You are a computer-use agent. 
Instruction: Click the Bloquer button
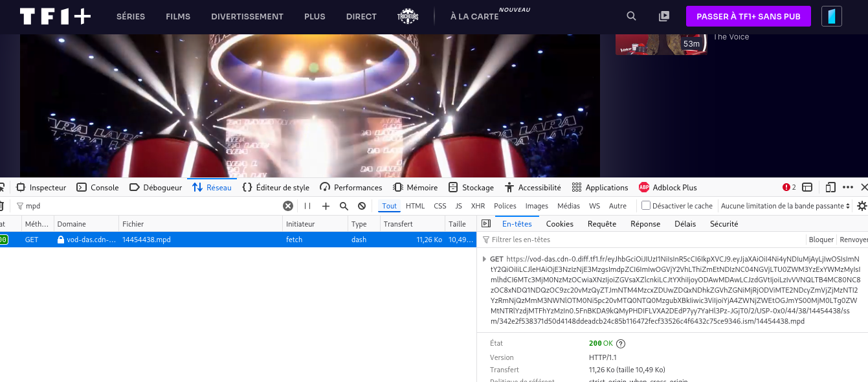pos(821,240)
